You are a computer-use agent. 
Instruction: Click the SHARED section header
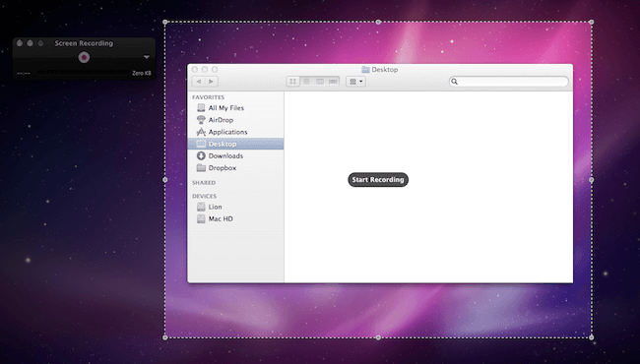tap(204, 183)
